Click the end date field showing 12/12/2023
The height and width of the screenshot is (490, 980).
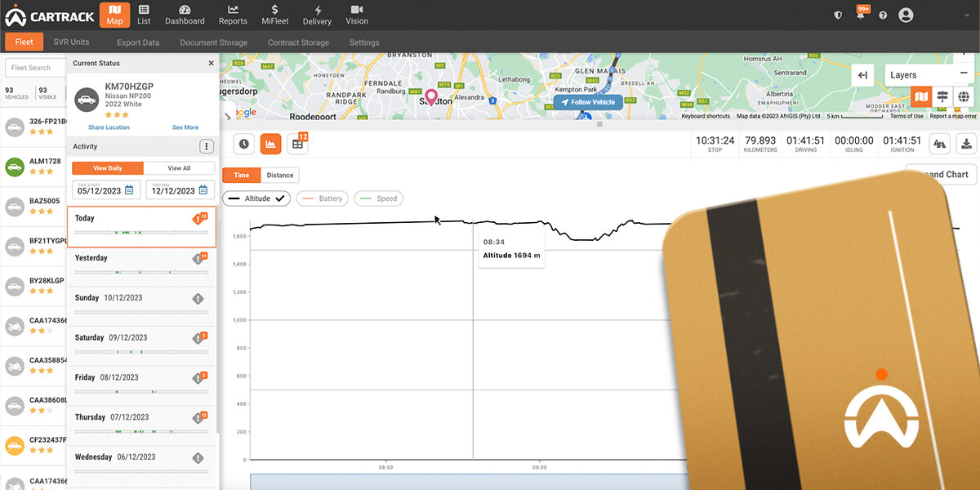click(180, 189)
